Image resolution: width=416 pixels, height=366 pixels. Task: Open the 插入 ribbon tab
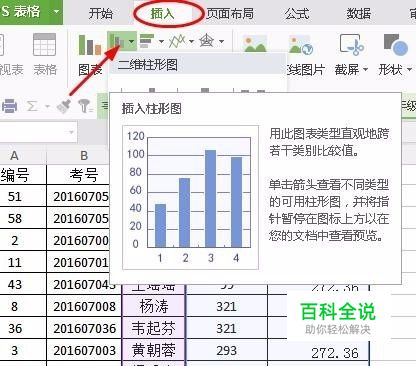162,13
